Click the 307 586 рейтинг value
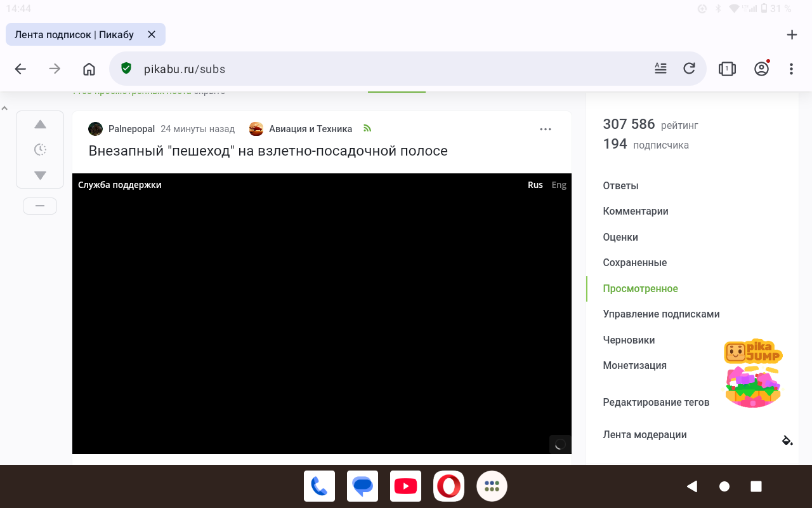The width and height of the screenshot is (812, 508). point(650,124)
